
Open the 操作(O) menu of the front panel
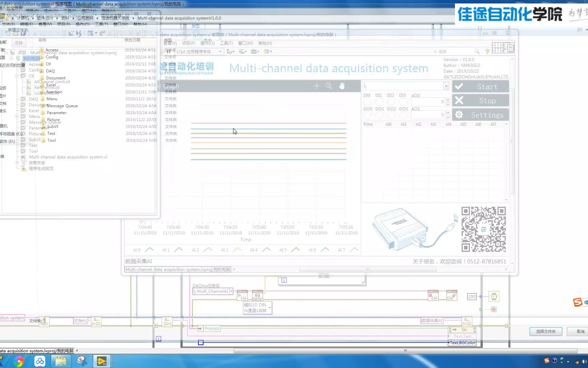(x=207, y=43)
